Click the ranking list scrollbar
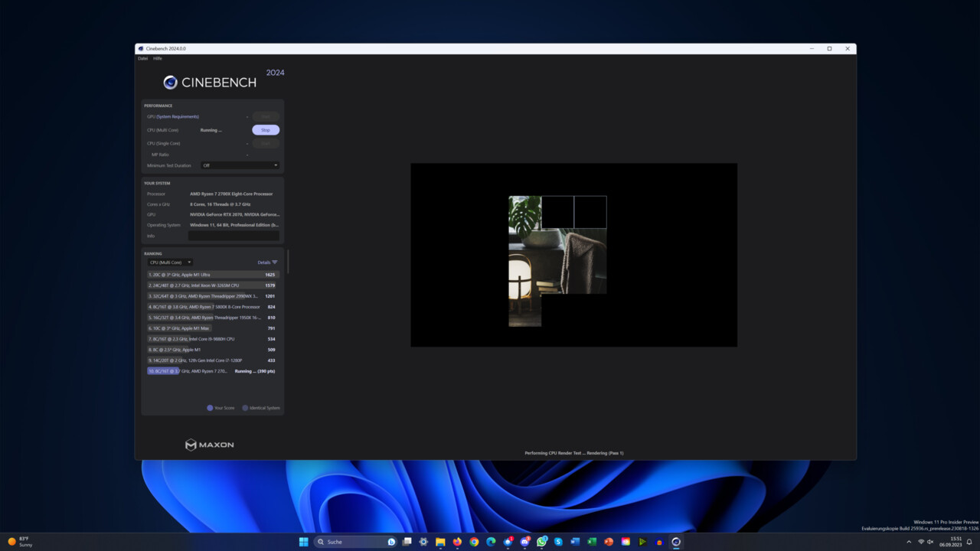The image size is (980, 551). point(288,262)
